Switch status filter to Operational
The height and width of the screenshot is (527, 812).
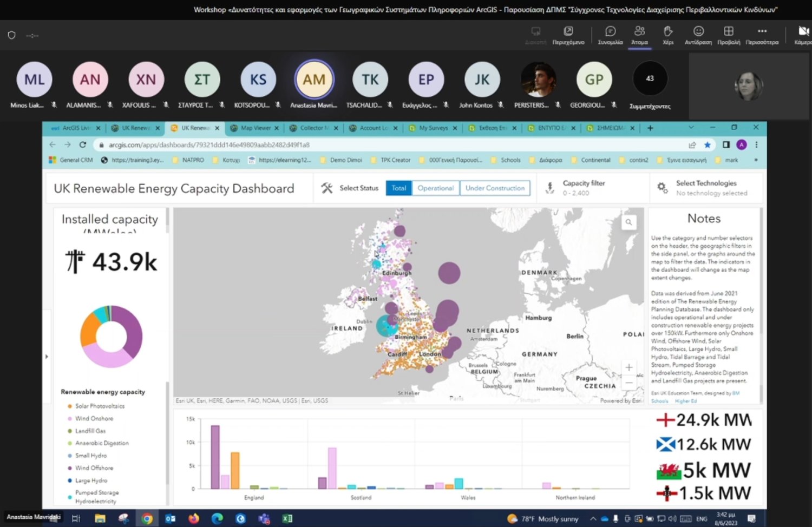[x=435, y=188]
